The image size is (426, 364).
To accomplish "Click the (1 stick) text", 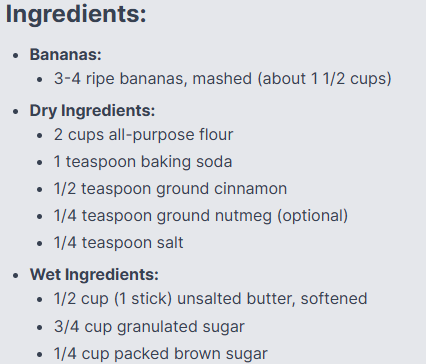I will [x=143, y=299].
